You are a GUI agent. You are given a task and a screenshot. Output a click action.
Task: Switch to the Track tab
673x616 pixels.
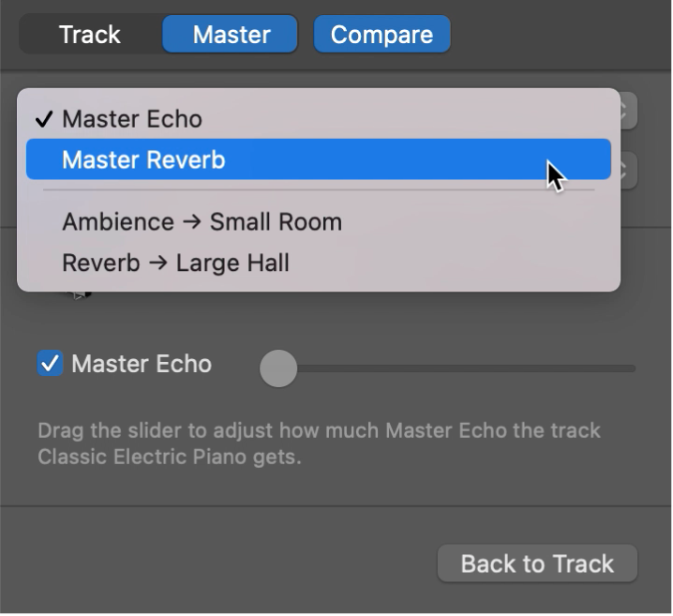coord(89,35)
